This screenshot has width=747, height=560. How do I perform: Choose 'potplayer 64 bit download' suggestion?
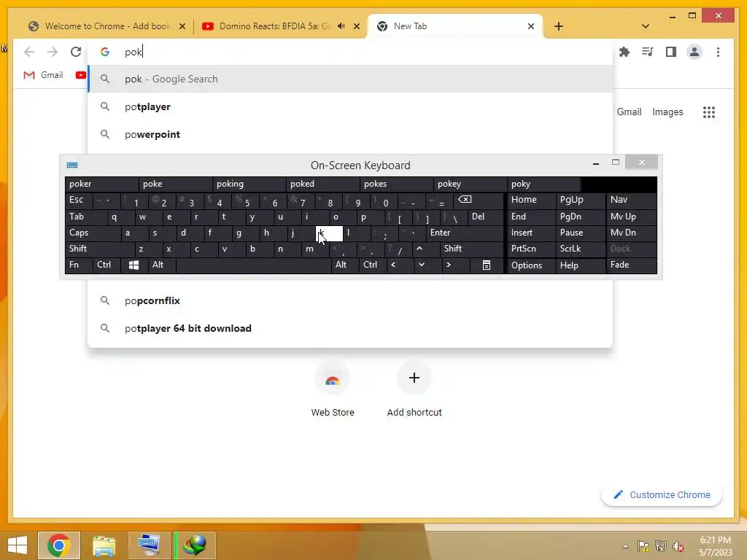tap(350, 328)
